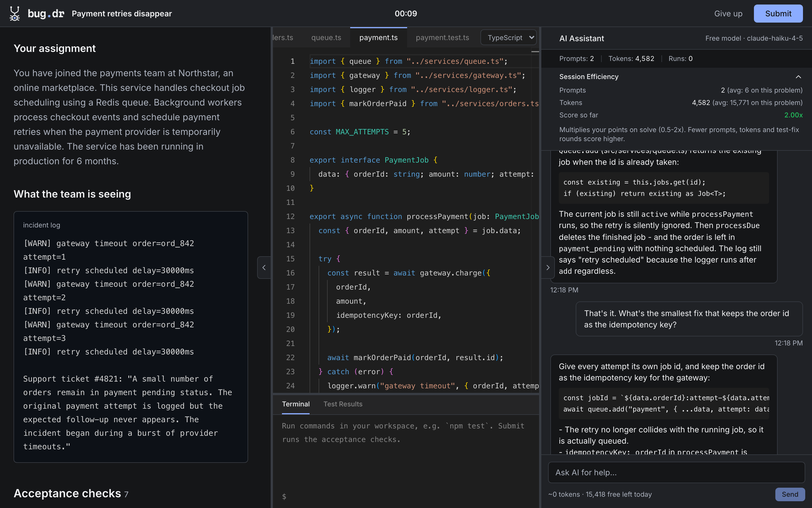Screen dimensions: 812x508
Task: Select the payment.ts tab
Action: coord(378,38)
